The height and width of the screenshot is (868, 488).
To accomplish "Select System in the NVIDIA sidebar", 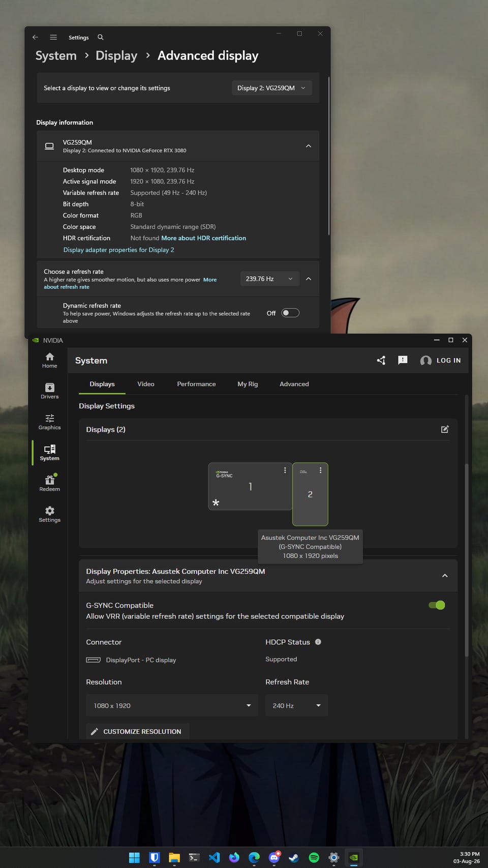I will point(50,453).
